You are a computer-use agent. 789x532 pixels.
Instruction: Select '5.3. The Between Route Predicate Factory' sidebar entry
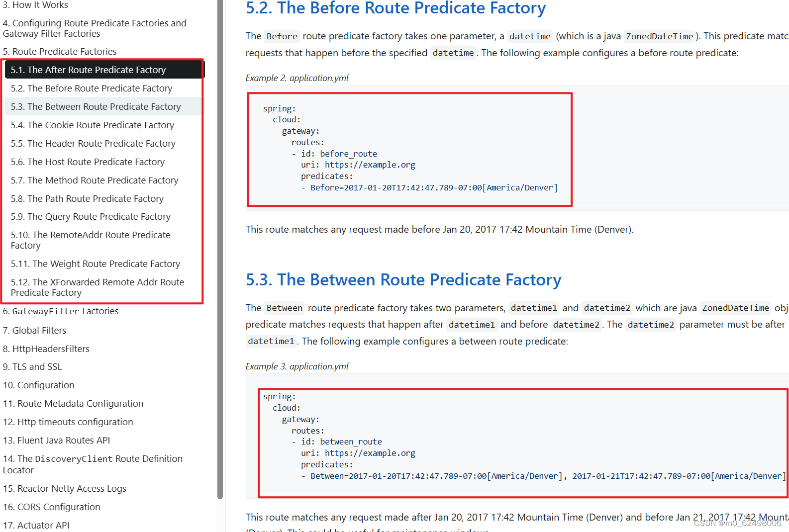tap(103, 107)
